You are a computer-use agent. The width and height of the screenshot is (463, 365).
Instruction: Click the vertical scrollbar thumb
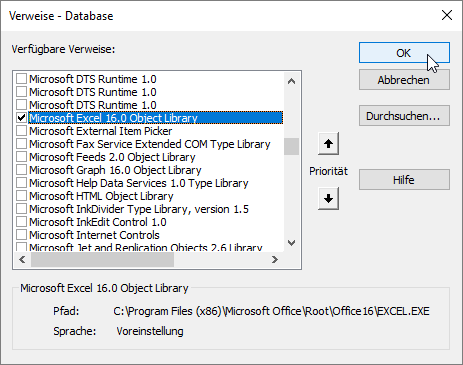[x=291, y=147]
